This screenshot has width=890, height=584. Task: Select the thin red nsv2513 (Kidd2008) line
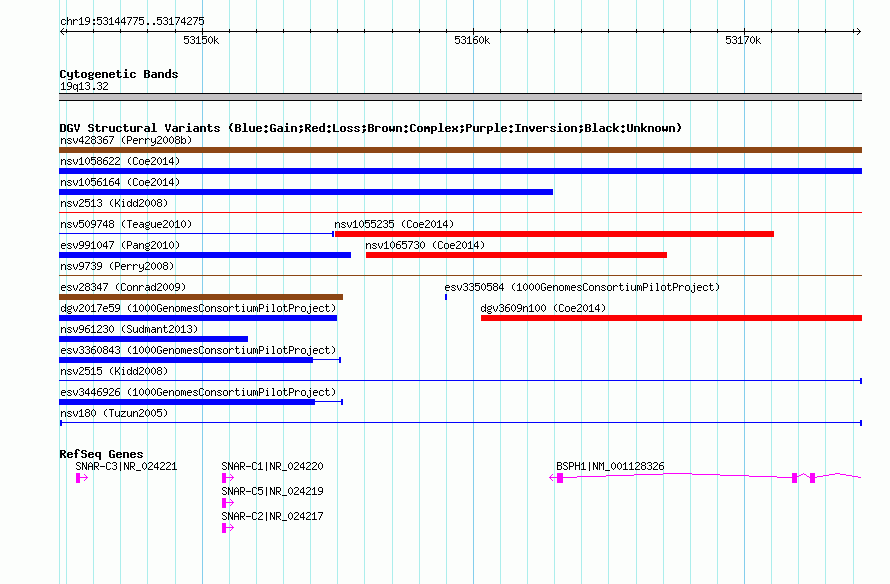pyautogui.click(x=460, y=213)
